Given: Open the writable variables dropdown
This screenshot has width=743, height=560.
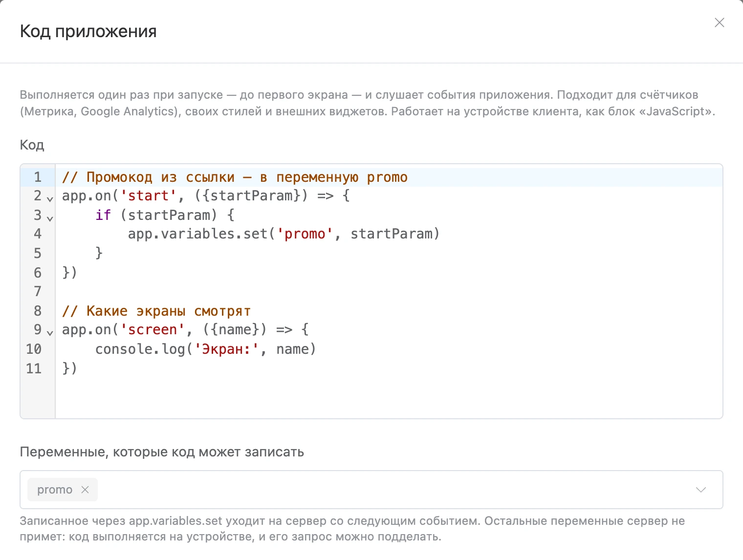Looking at the screenshot, I should [701, 490].
